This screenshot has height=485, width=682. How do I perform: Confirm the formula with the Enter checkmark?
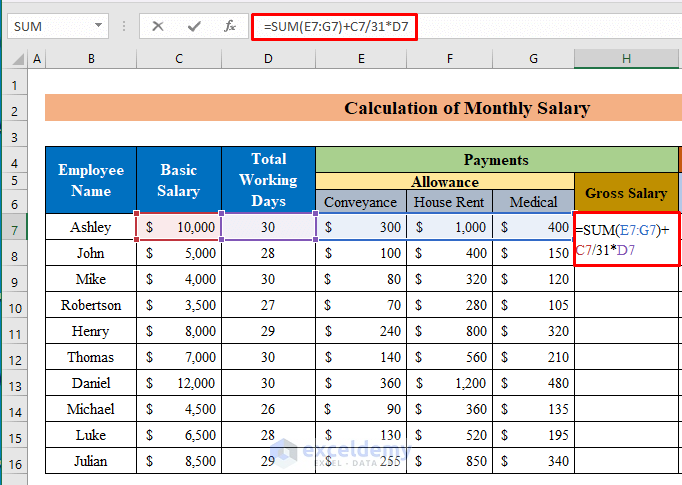194,26
